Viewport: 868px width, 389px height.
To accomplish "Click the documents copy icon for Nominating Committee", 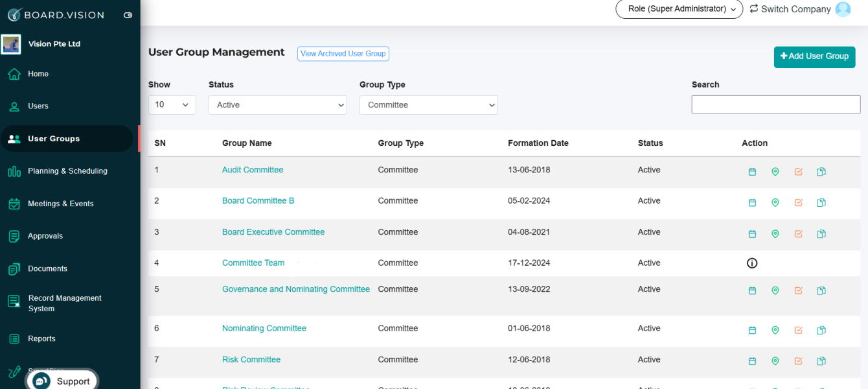I will click(x=821, y=331).
